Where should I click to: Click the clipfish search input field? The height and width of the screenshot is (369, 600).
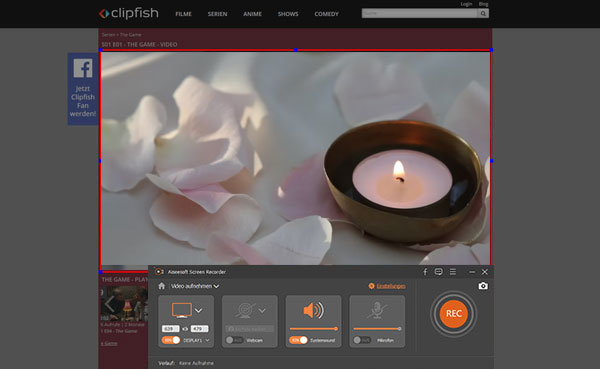coord(419,13)
